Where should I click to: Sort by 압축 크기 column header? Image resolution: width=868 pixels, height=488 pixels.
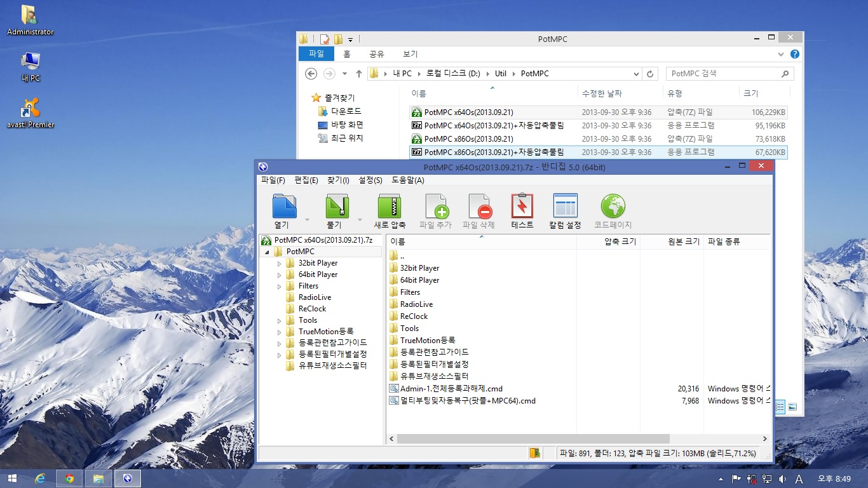(608, 241)
